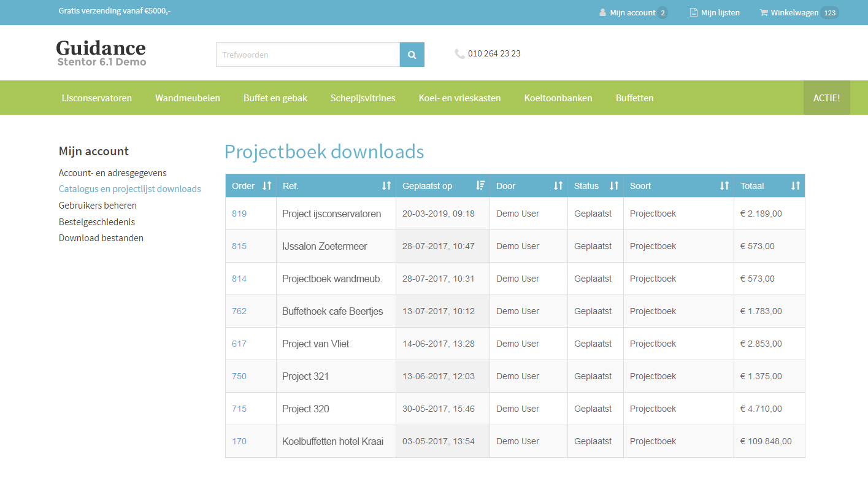Viewport: 868px width, 497px height.
Task: Click the magnifying glass search button
Action: 412,55
